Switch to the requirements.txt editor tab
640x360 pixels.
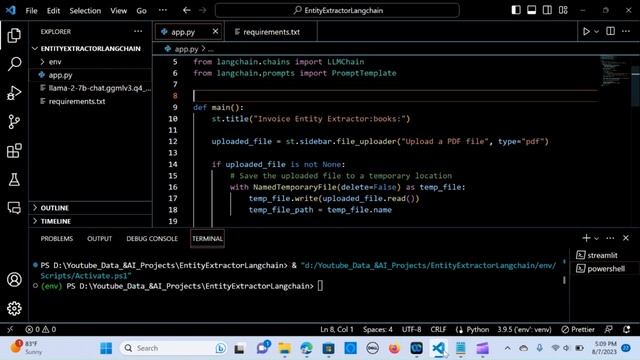click(270, 32)
